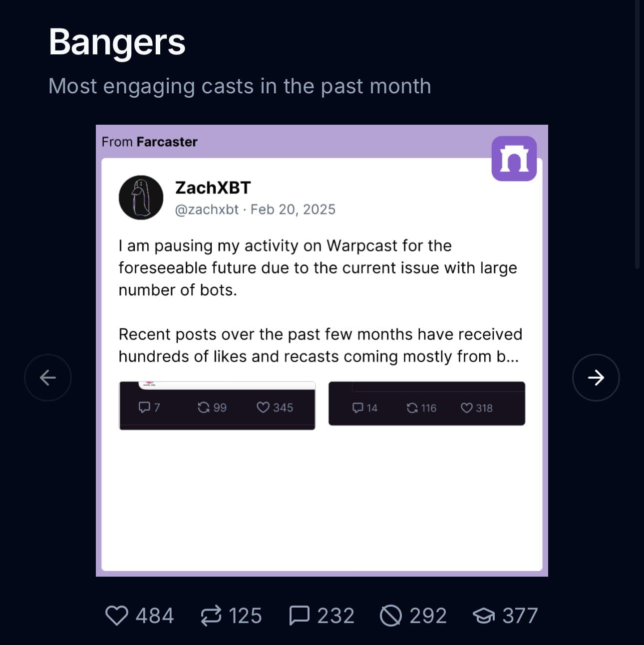
Task: Click the 484 likes count
Action: point(155,616)
